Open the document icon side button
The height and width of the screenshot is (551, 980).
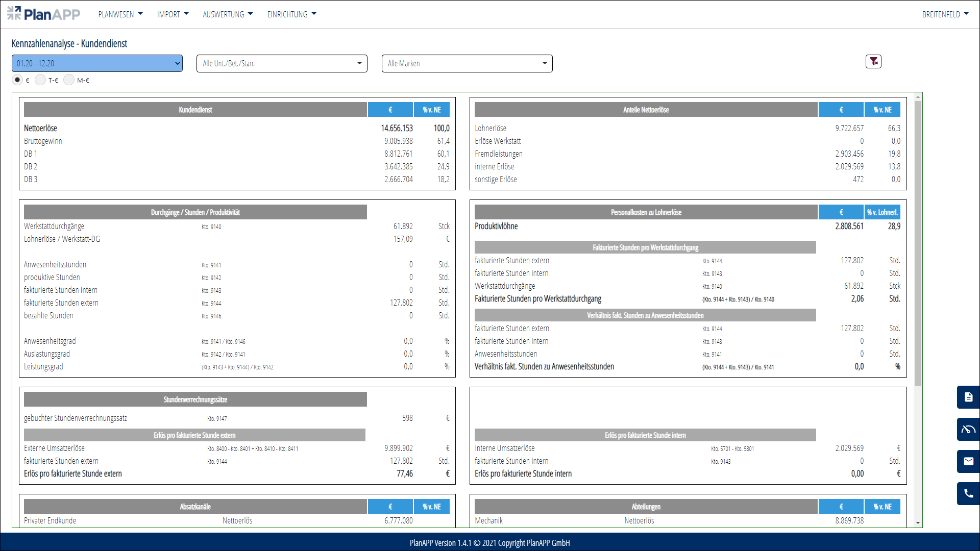pyautogui.click(x=968, y=397)
